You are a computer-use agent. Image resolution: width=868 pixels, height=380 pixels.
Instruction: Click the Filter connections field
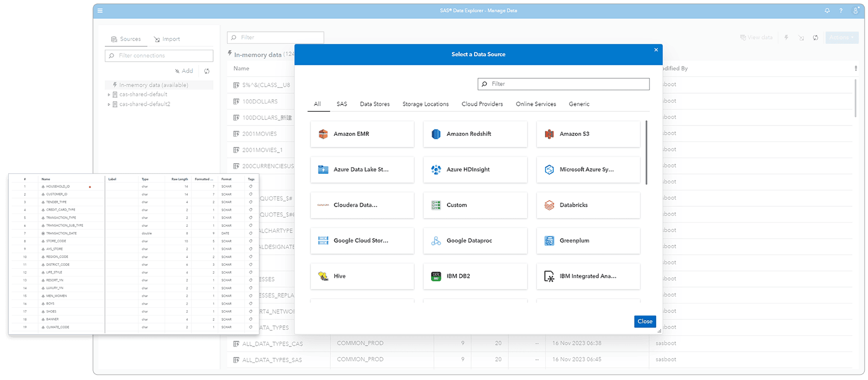click(159, 56)
